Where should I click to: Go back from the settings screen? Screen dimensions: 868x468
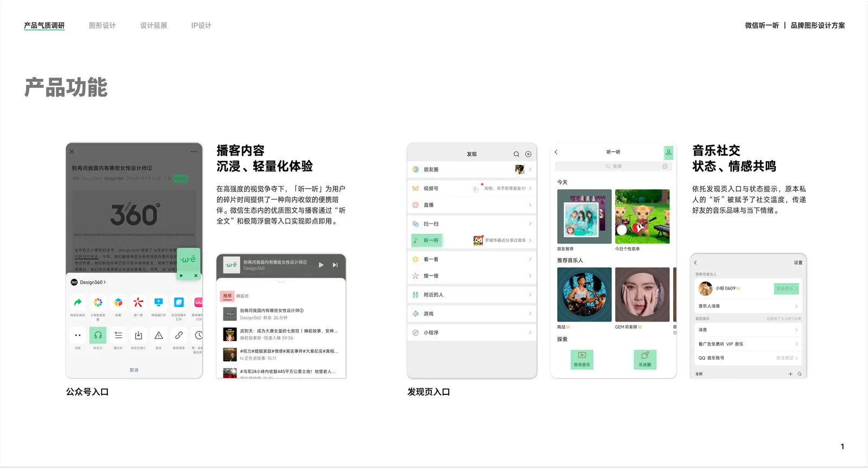(x=695, y=262)
